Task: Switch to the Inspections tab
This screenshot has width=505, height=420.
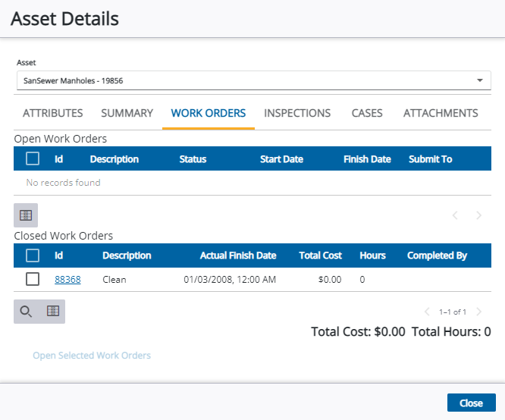Action: click(297, 113)
